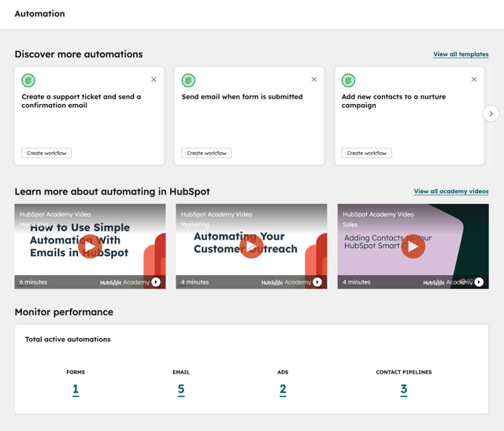Open the Ads automation count 2
This screenshot has height=431, width=504.
283,389
